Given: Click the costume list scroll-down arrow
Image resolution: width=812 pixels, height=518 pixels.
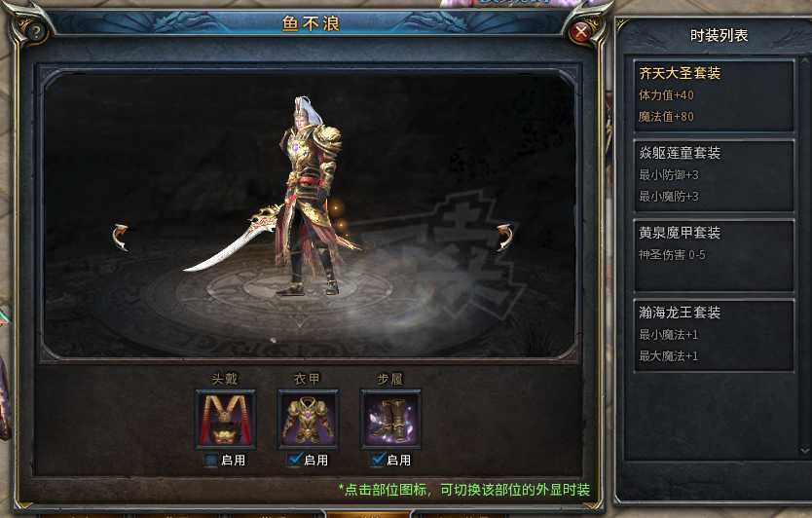Looking at the screenshot, I should click(805, 451).
